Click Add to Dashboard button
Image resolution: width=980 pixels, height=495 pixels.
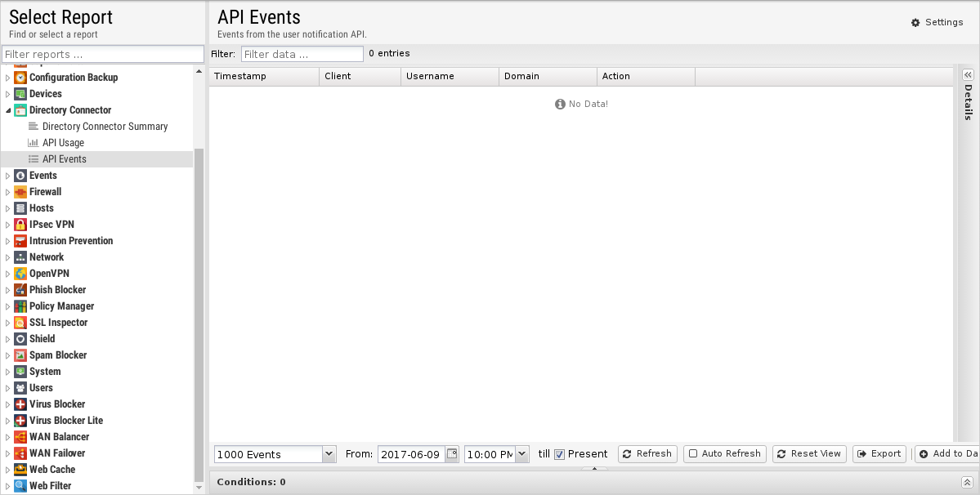[946, 454]
